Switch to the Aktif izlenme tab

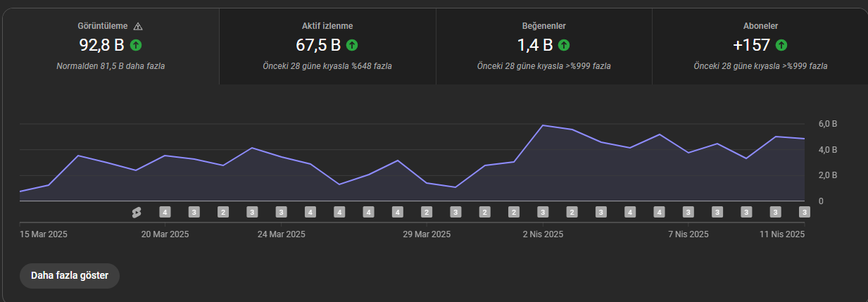pyautogui.click(x=327, y=46)
